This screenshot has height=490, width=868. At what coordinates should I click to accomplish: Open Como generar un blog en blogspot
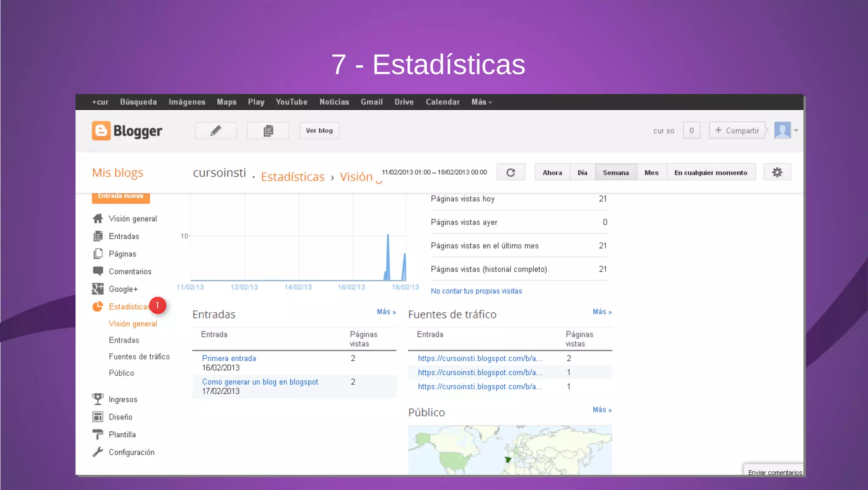pos(260,382)
